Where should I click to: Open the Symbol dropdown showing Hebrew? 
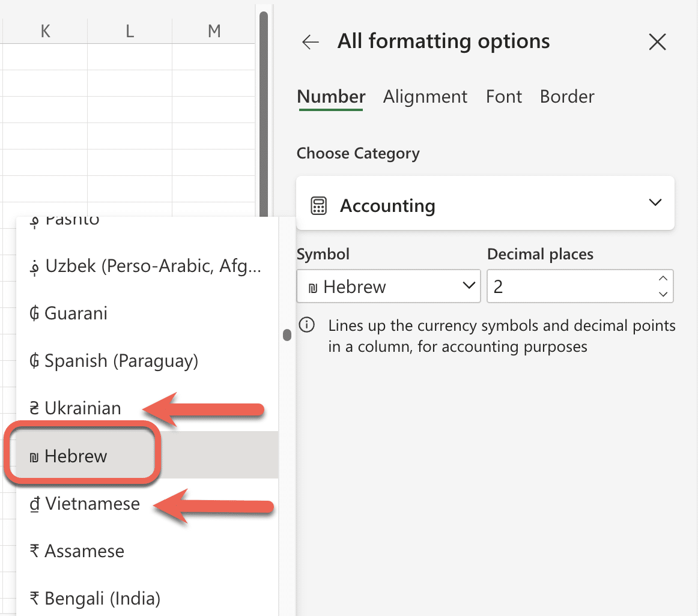click(x=389, y=286)
